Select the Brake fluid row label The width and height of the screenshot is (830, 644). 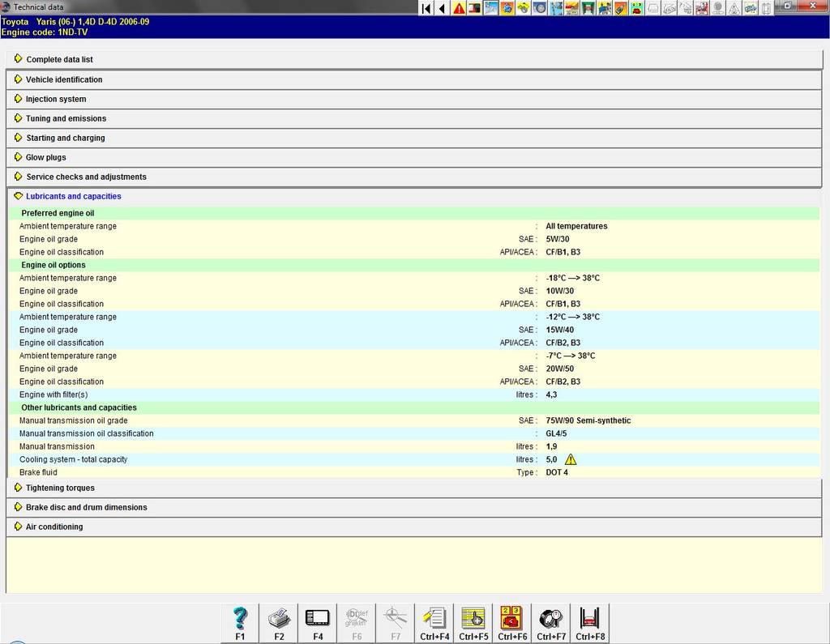coord(38,472)
